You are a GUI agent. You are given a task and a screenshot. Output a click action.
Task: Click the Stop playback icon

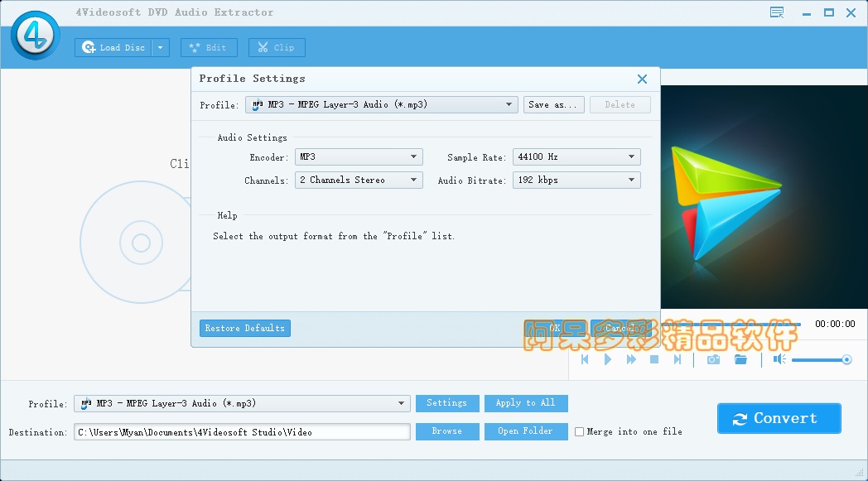(654, 360)
